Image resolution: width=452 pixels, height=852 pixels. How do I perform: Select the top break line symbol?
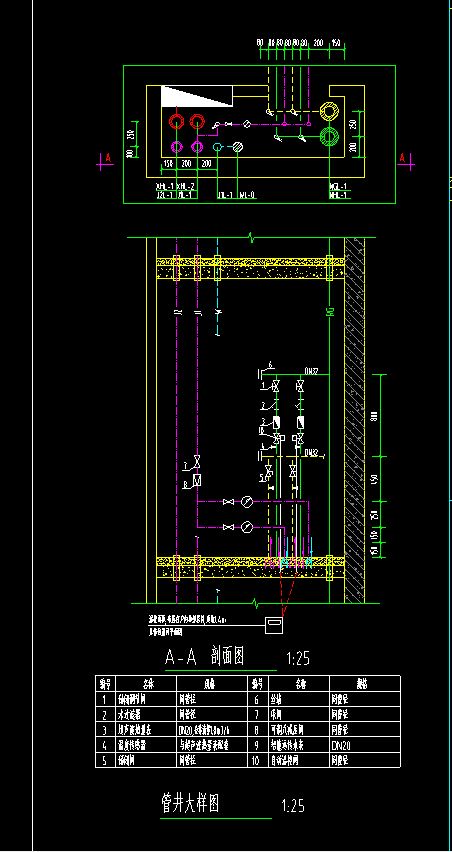tap(250, 237)
